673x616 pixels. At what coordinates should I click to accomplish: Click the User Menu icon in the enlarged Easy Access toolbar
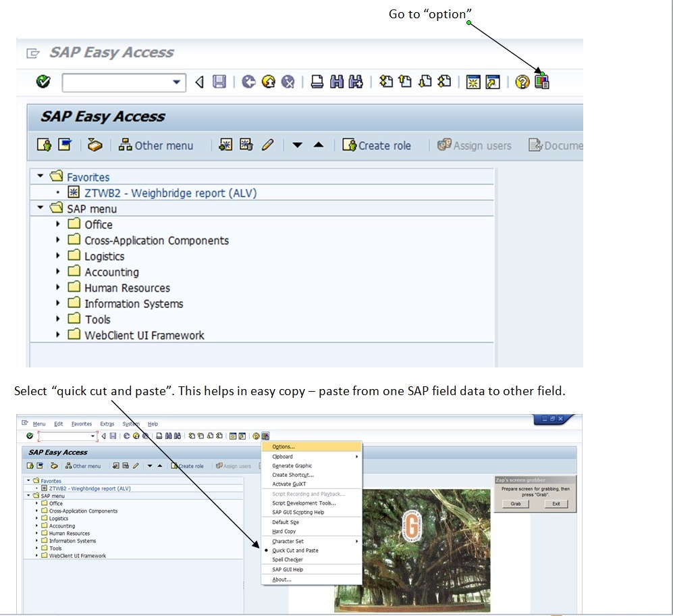44,145
